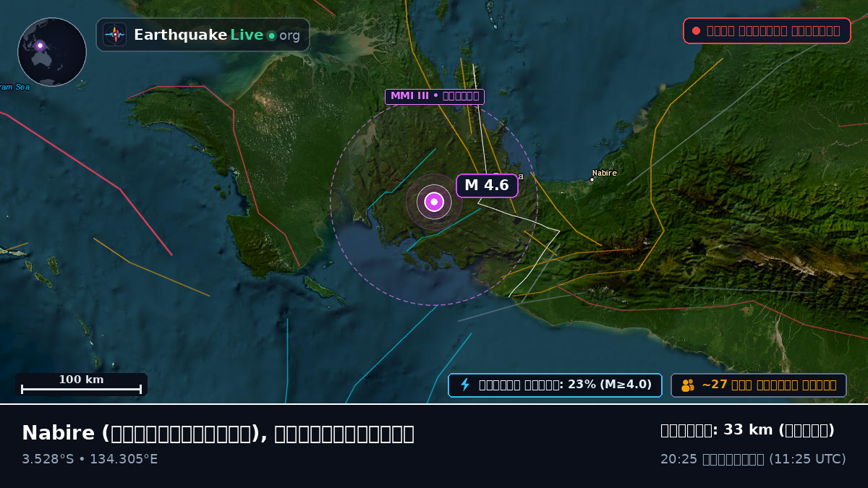Click the red dot in the alert badge
Screen dimensions: 868x488
click(x=696, y=30)
